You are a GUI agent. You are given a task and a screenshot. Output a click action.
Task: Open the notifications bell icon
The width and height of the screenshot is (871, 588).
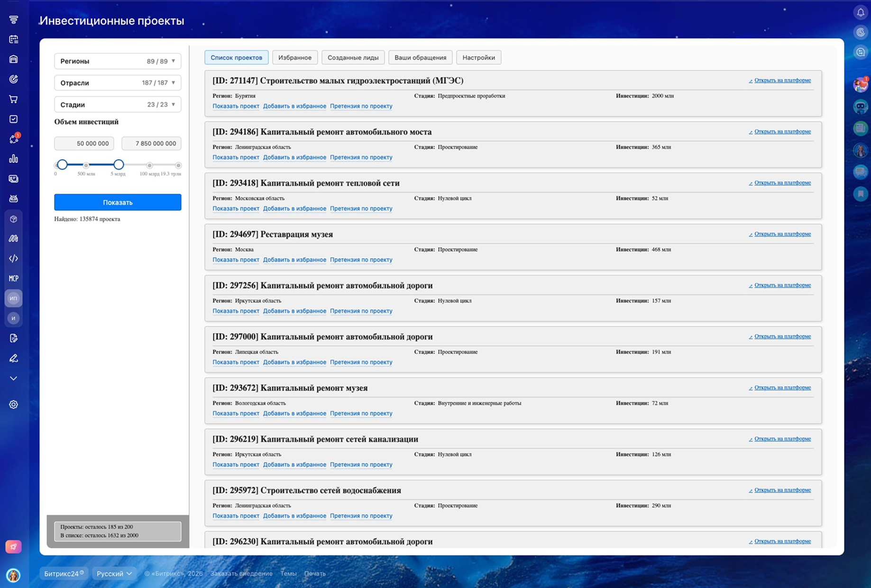tap(860, 13)
